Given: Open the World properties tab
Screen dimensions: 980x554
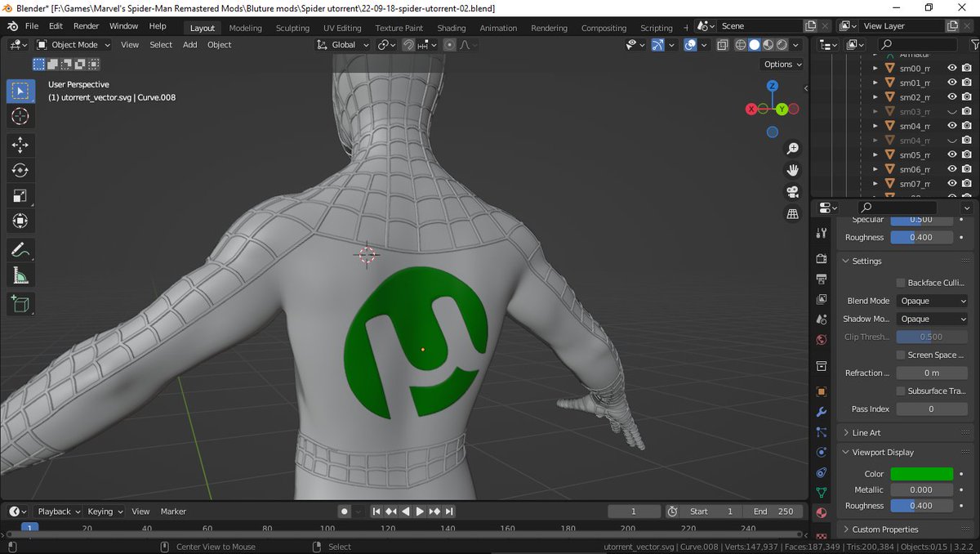Looking at the screenshot, I should pyautogui.click(x=822, y=340).
